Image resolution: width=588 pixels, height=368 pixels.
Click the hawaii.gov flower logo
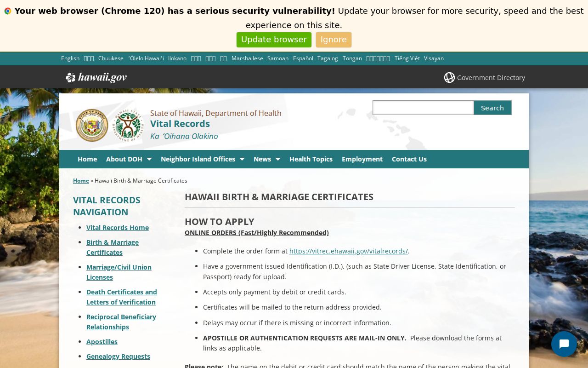point(70,77)
